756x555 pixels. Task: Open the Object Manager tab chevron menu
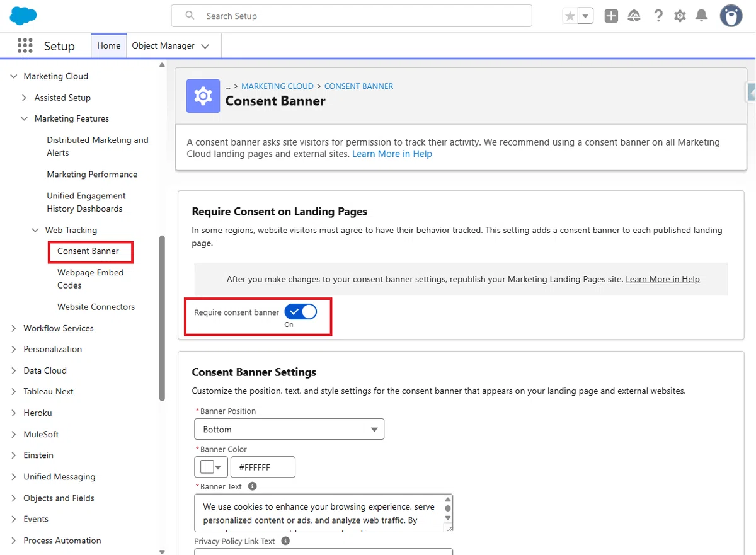pyautogui.click(x=205, y=46)
